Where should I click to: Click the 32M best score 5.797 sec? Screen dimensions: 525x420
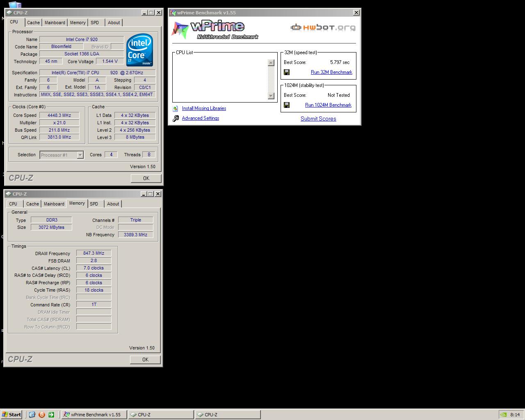click(x=340, y=62)
